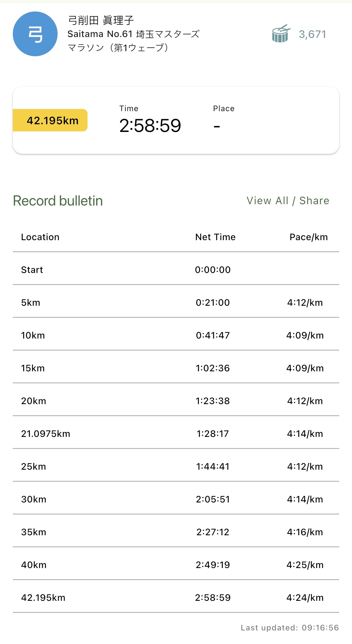
Task: Open the View All / Share link
Action: pos(288,201)
